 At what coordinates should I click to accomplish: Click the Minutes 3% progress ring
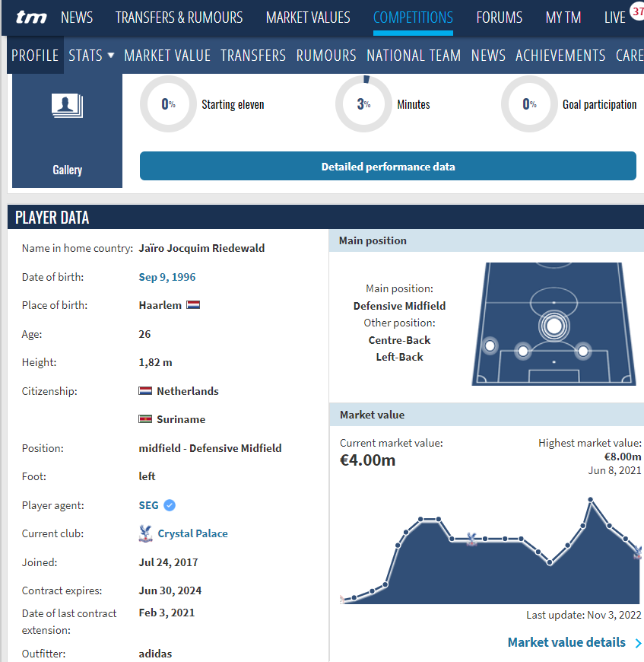click(363, 104)
